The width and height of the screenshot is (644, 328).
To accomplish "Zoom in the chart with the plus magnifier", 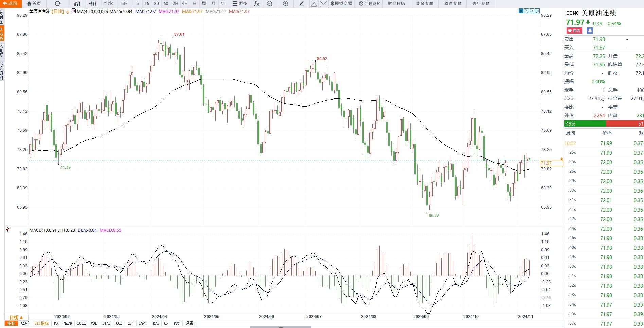I will pos(286,4).
